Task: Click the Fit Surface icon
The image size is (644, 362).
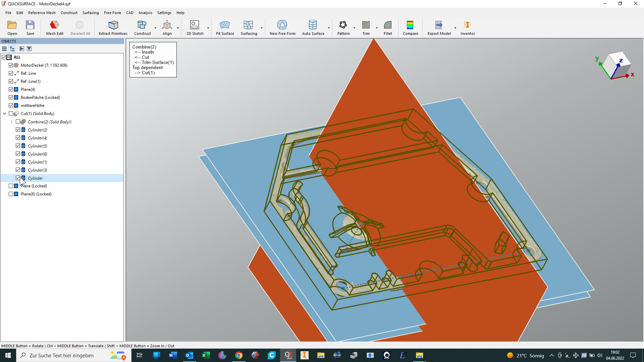Action: (x=225, y=25)
